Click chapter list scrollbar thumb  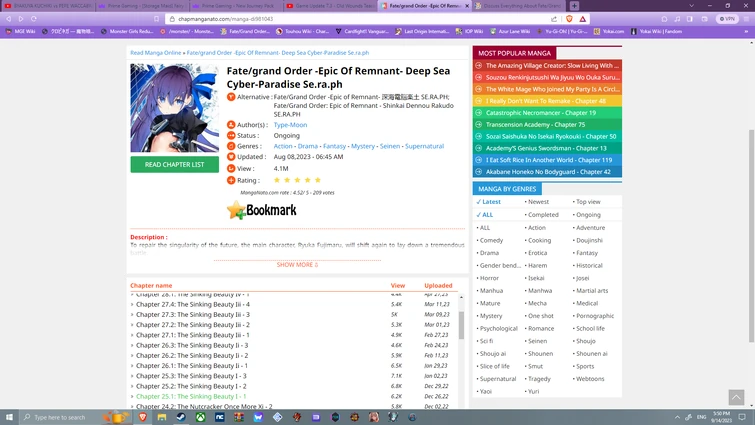tap(461, 325)
